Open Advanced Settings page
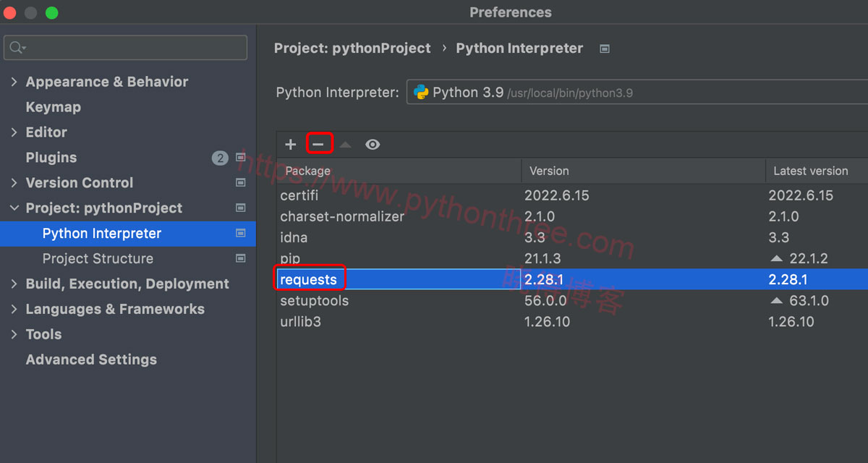The height and width of the screenshot is (463, 868). tap(91, 360)
